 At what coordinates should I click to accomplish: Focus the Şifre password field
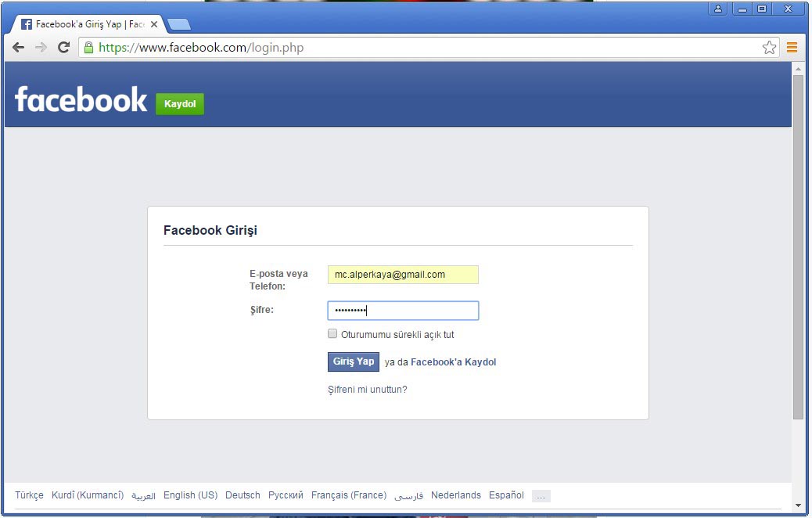[402, 311]
